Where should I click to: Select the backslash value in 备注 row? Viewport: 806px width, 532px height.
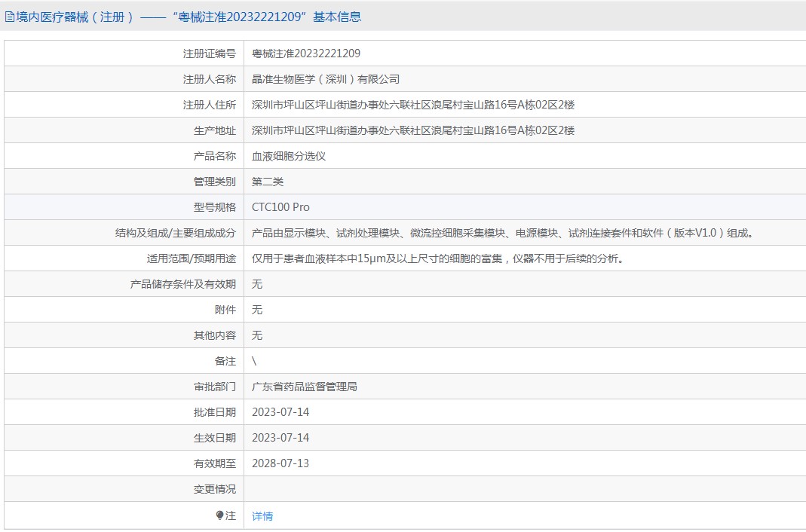pyautogui.click(x=254, y=361)
